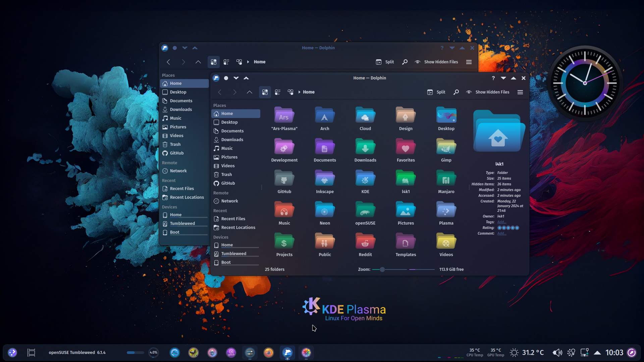Open the Design folder

point(406,119)
